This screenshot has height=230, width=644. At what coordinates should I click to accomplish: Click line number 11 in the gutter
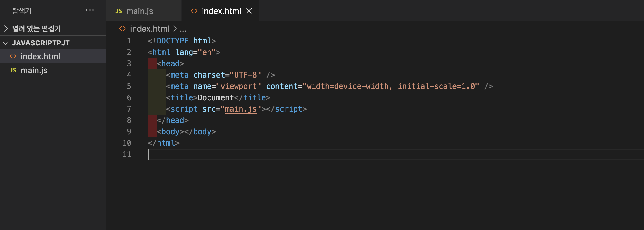coord(127,154)
